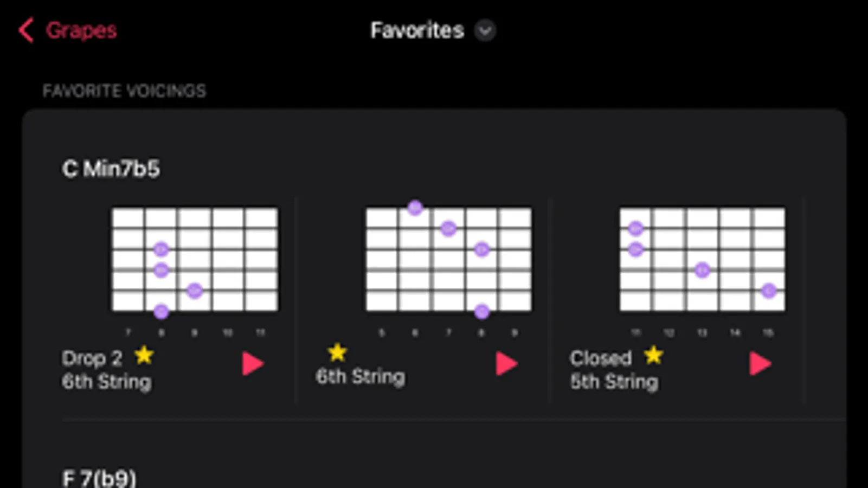The width and height of the screenshot is (868, 488).
Task: Open the middle chord diagram, frets 5 to 9
Action: pyautogui.click(x=448, y=260)
